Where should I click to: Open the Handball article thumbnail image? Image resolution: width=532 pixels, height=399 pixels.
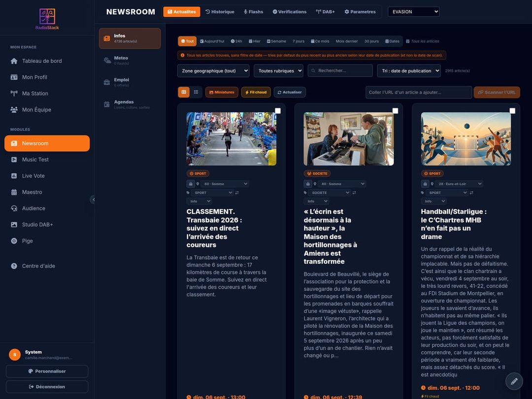click(466, 139)
